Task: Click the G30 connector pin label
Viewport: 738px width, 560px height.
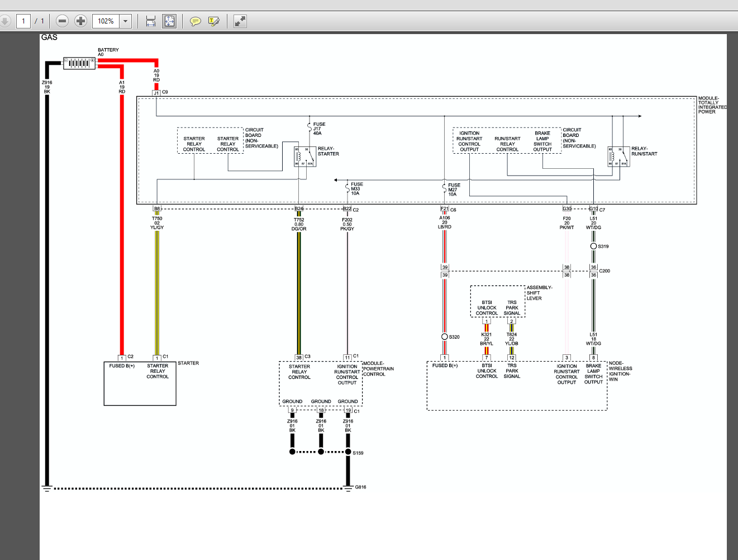Action: 567,208
